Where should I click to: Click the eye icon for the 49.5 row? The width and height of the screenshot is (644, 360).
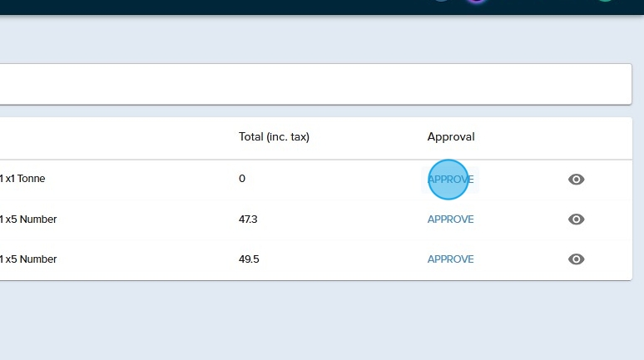[x=576, y=259]
